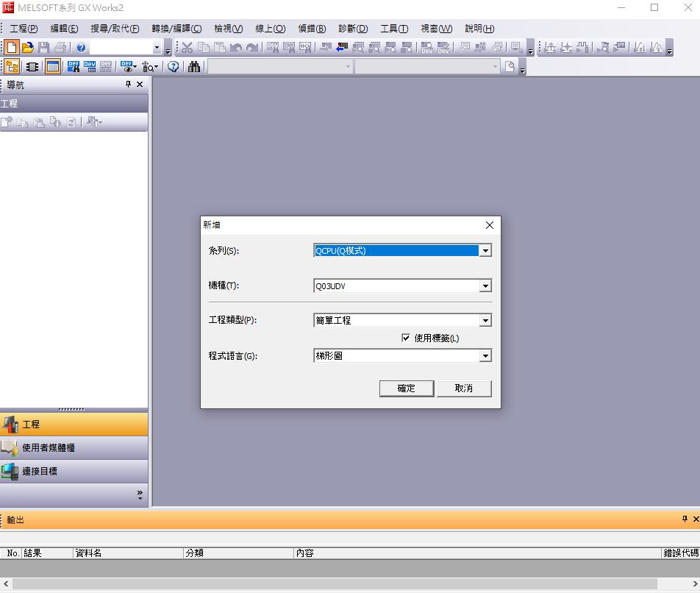Expand the module monitor icon arrow
This screenshot has width=700, height=593.
(x=156, y=68)
